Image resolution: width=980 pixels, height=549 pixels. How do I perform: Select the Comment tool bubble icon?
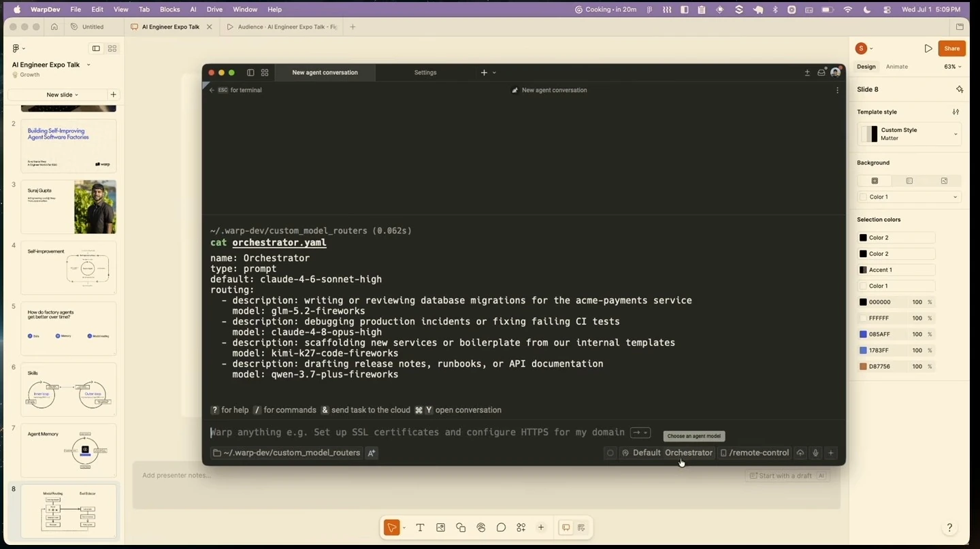[x=501, y=527]
